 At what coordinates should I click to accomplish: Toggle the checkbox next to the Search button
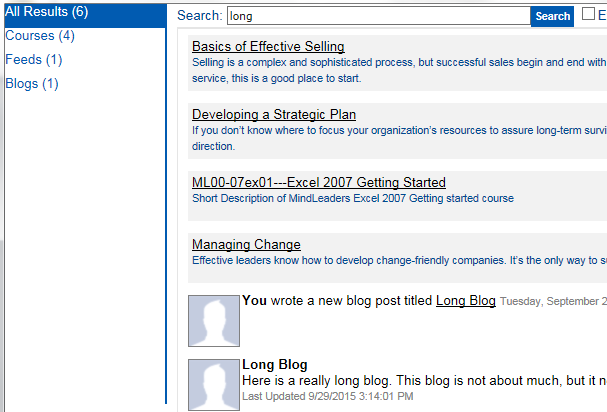(588, 15)
